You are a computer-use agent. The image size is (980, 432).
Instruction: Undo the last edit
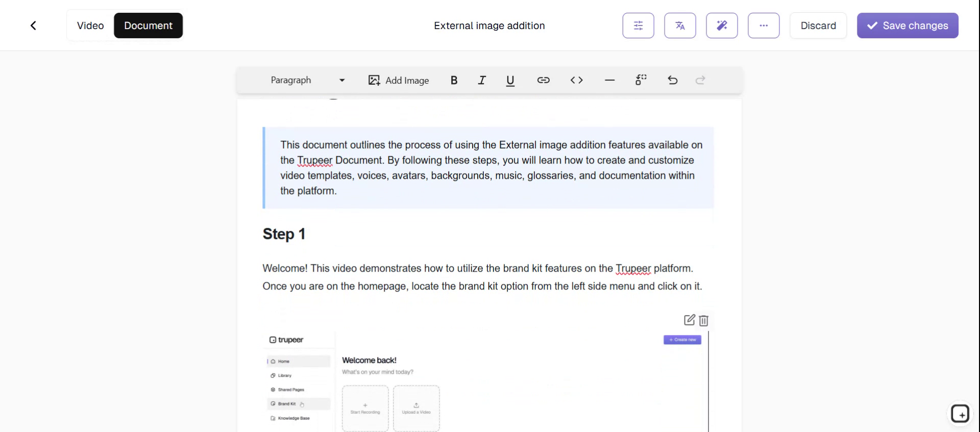click(673, 80)
